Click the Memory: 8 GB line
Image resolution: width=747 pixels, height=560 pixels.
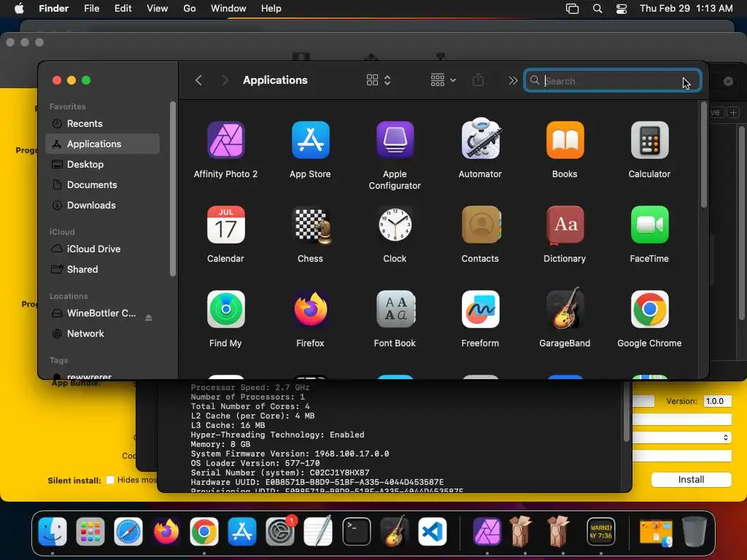(220, 444)
